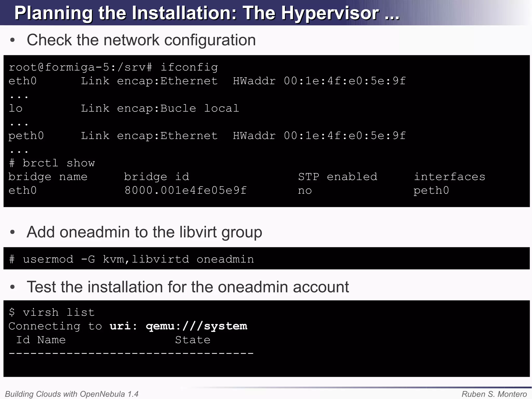Click the 'interfaces' column header
This screenshot has width=532, height=399.
[449, 177]
